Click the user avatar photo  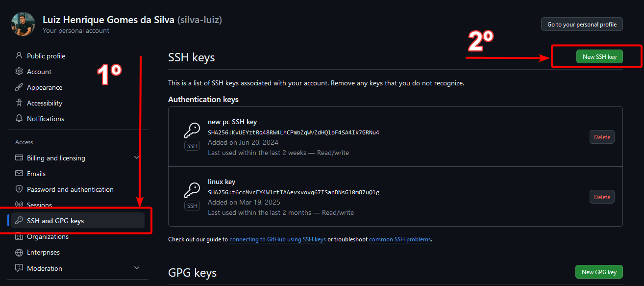[x=23, y=24]
